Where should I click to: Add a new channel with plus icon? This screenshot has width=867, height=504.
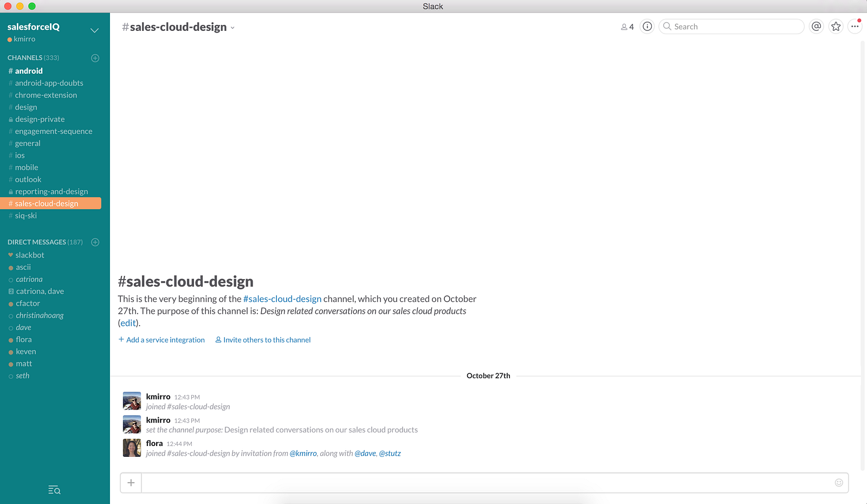[x=95, y=58]
